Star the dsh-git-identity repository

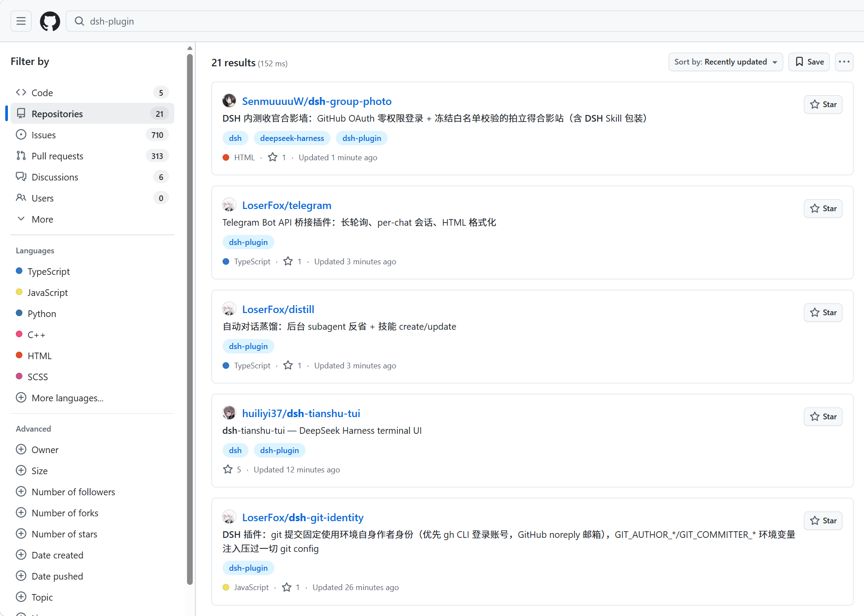coord(823,521)
